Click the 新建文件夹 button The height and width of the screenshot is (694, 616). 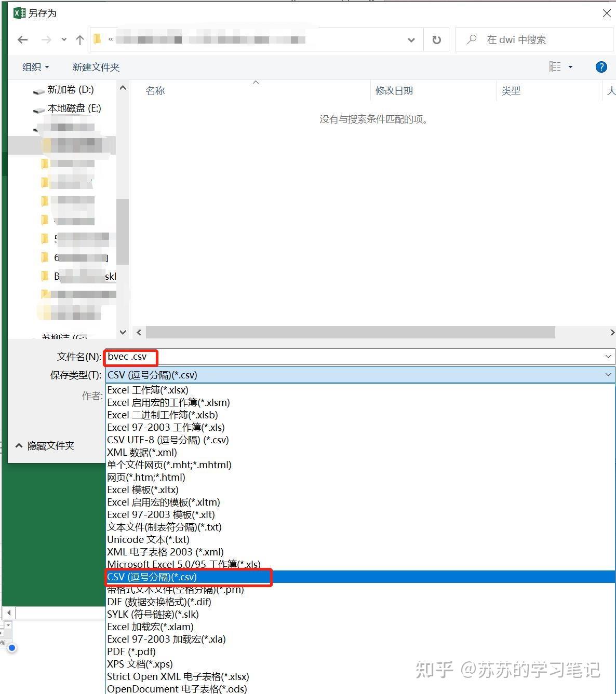[x=96, y=66]
